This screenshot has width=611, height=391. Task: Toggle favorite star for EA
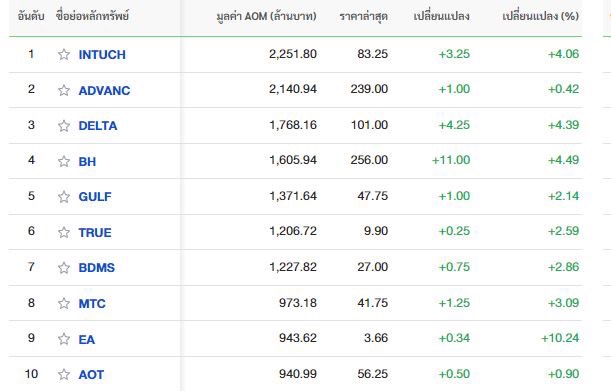(x=64, y=339)
